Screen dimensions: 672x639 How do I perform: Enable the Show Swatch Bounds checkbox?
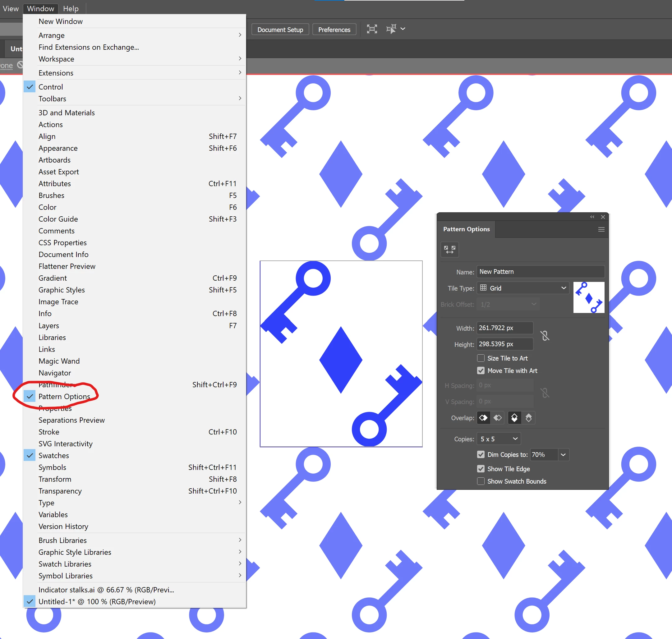coord(481,481)
